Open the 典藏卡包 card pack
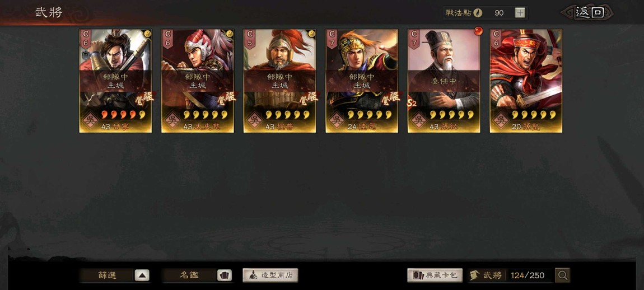Screen dimensions: 644x290 pyautogui.click(x=435, y=275)
